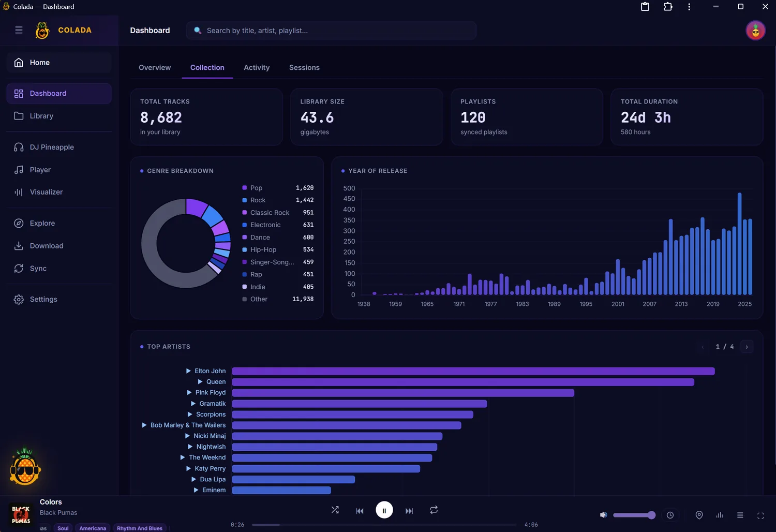Open the Sync sidebar item
The height and width of the screenshot is (532, 776).
(59, 269)
